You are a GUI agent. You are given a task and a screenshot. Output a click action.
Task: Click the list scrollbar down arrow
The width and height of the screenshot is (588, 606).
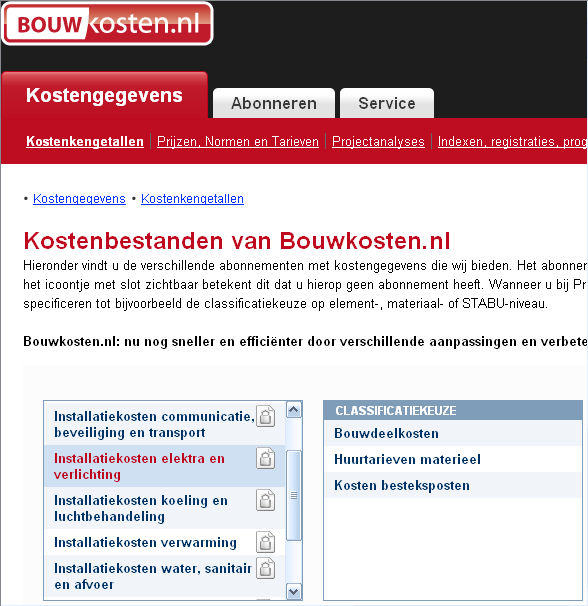coord(294,591)
